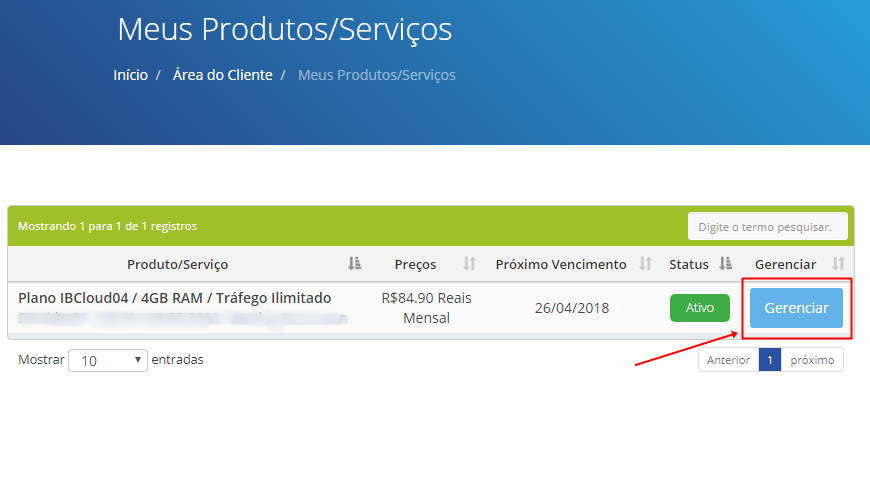Go to próximo page in pagination
Image resolution: width=870 pixels, height=480 pixels.
pos(812,360)
